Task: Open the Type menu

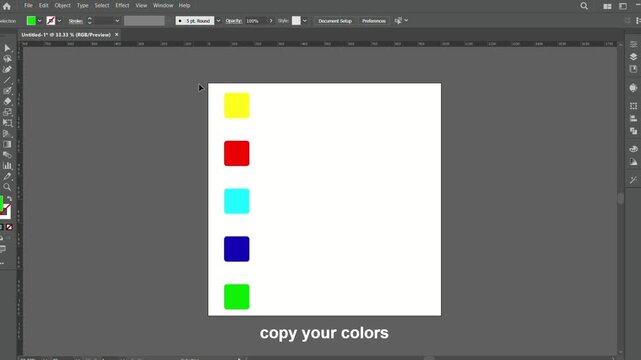Action: 83,6
